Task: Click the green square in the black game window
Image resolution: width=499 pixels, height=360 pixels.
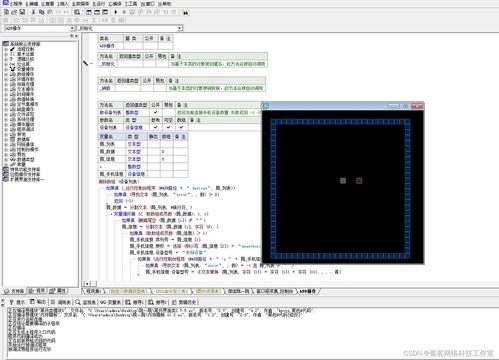Action: (343, 181)
